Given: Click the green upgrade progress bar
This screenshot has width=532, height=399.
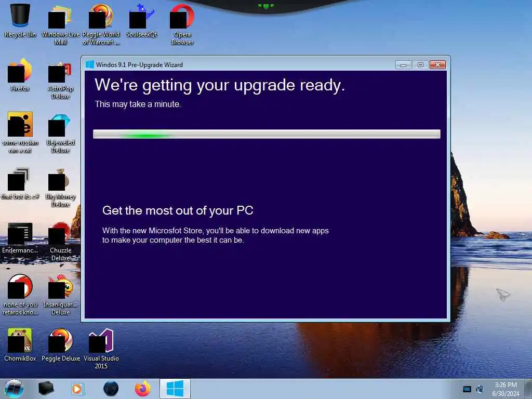Looking at the screenshot, I should point(267,134).
